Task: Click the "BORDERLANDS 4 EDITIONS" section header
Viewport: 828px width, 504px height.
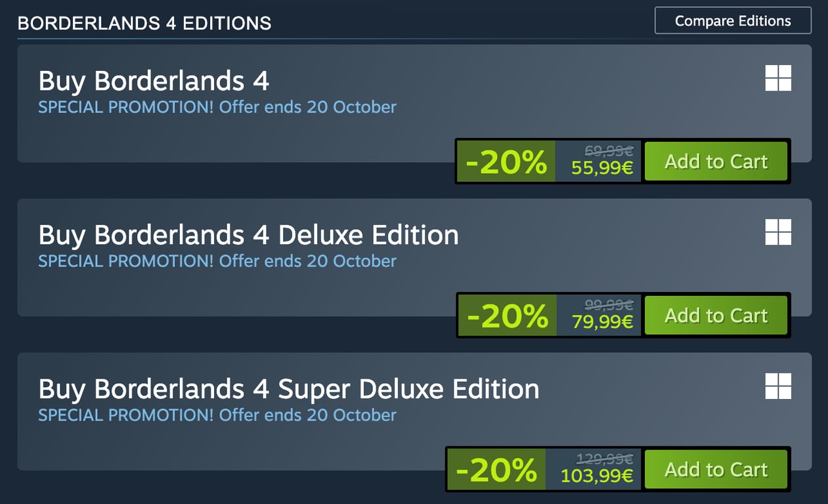Action: coord(144,24)
